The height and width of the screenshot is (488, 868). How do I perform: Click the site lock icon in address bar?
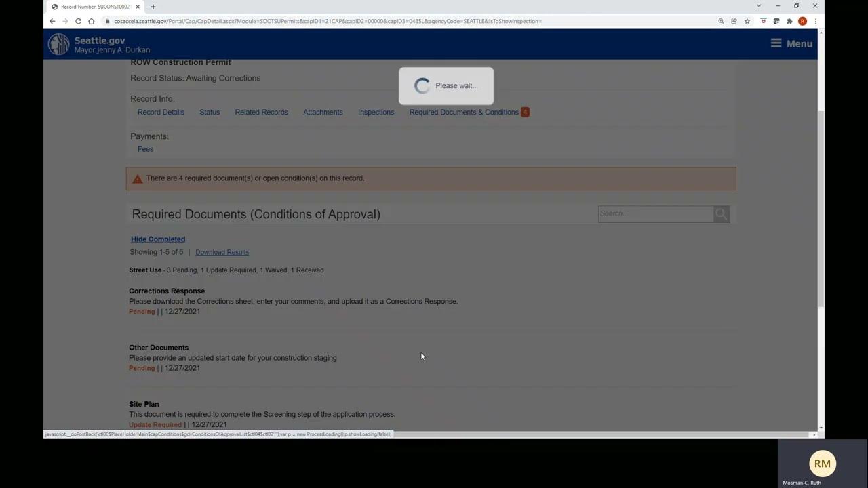tap(107, 21)
